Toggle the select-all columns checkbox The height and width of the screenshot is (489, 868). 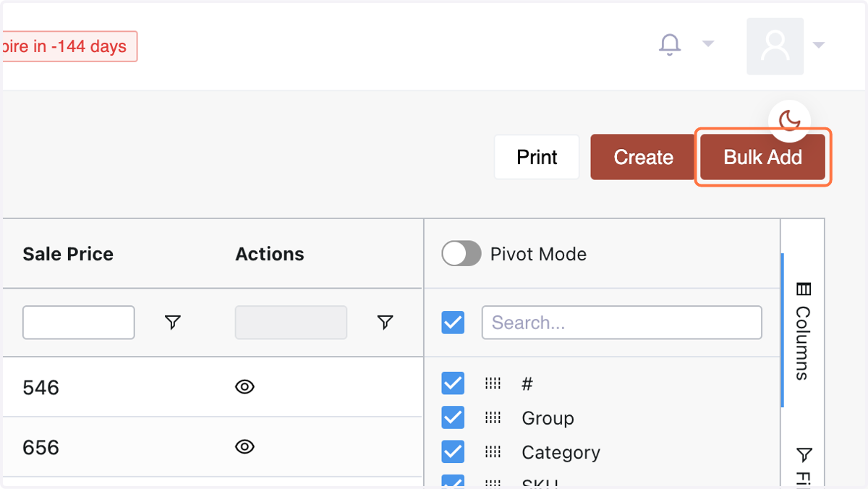453,323
